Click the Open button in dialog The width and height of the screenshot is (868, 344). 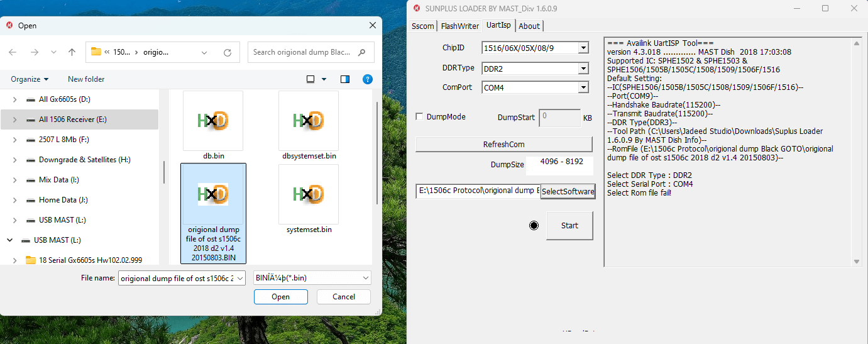281,297
